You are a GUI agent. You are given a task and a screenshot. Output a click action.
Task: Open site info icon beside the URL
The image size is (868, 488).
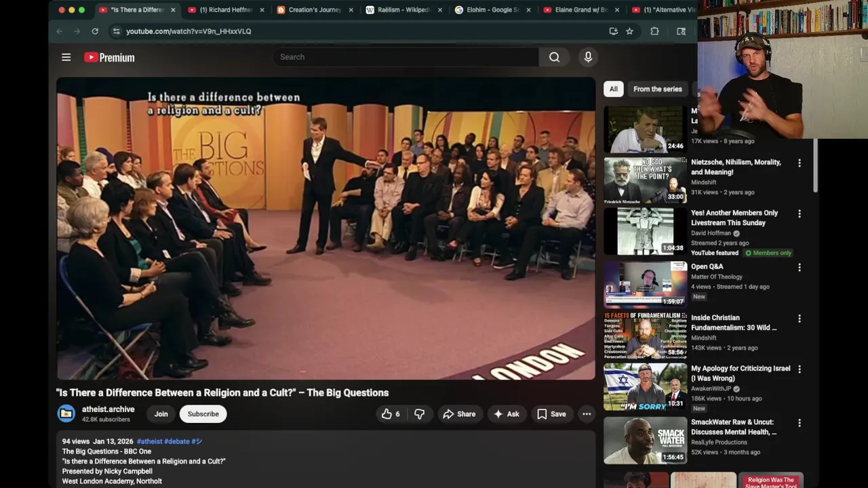click(116, 31)
